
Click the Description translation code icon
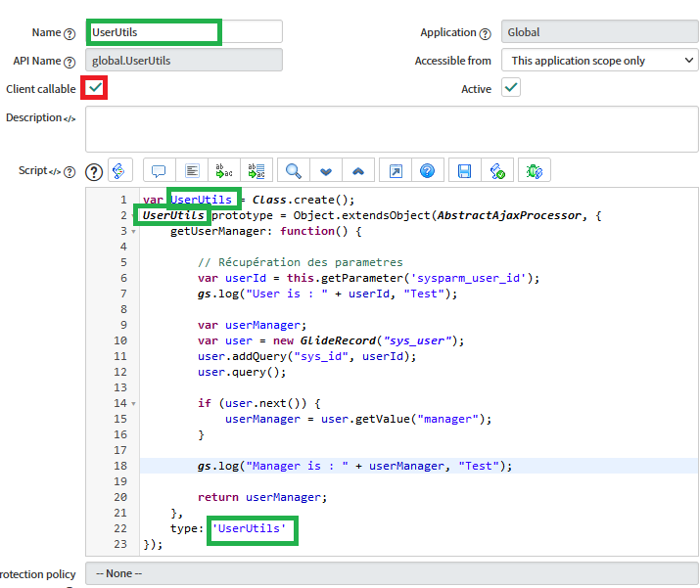tap(70, 118)
